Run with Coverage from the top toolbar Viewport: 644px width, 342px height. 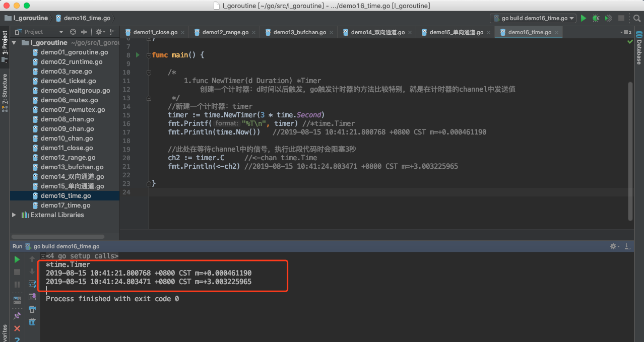point(609,18)
